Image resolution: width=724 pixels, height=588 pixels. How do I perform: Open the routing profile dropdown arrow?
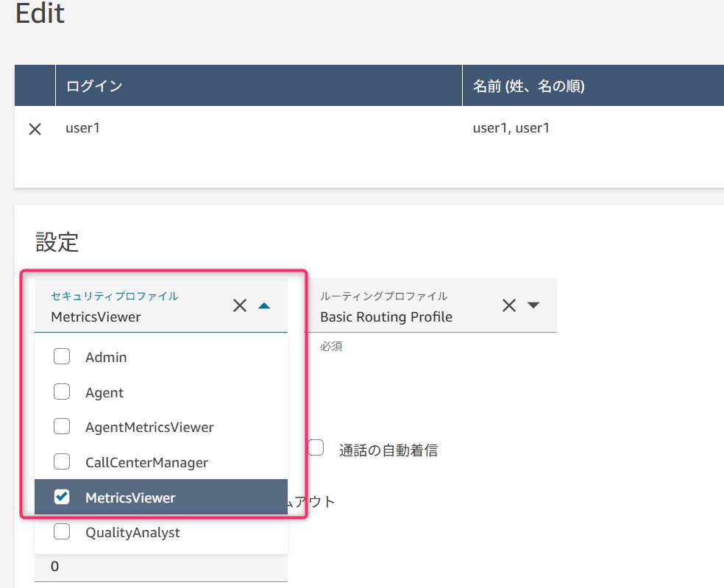533,305
